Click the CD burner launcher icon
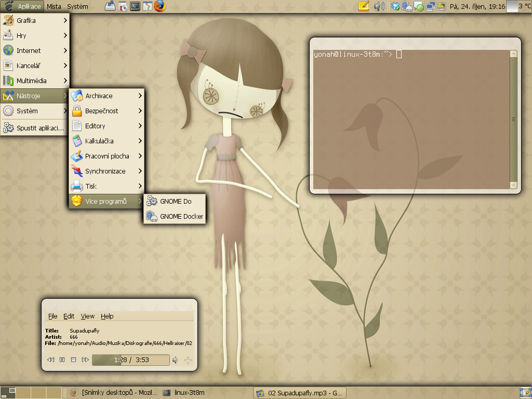Image resolution: width=532 pixels, height=399 pixels. pyautogui.click(x=123, y=6)
